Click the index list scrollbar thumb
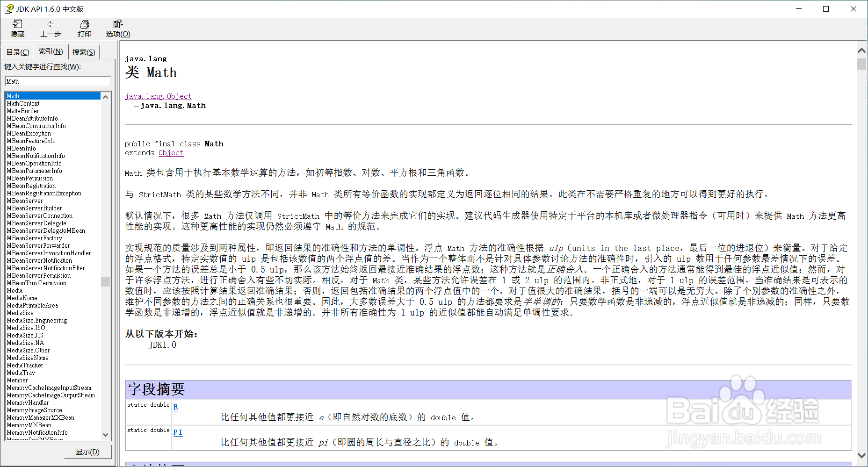868x467 pixels. click(105, 281)
